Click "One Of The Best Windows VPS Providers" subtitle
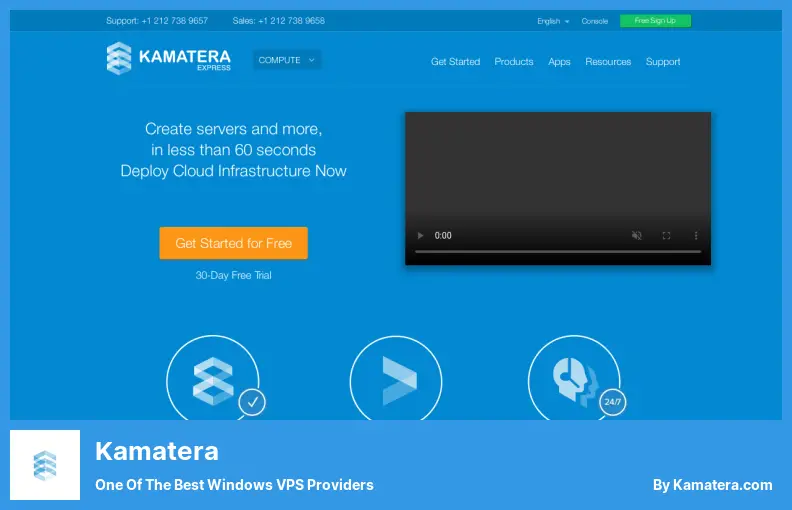Screen dimensions: 792x510 click(234, 485)
